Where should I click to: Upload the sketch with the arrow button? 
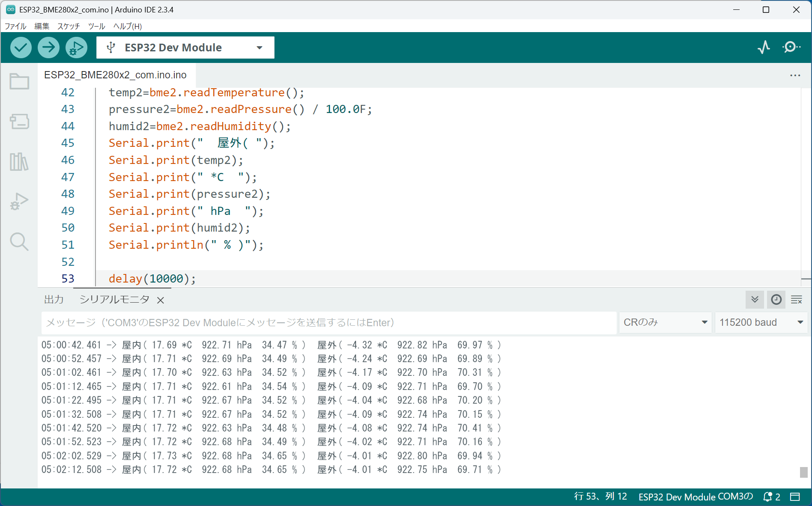(x=48, y=48)
